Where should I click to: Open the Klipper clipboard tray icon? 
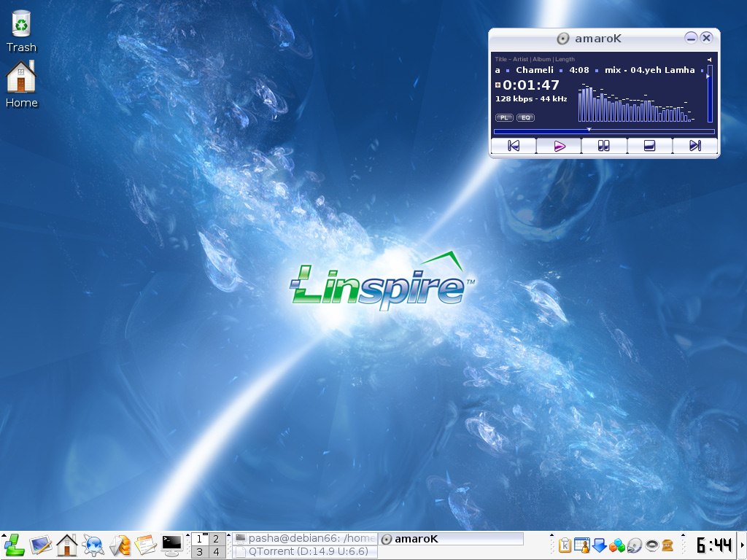[x=565, y=545]
